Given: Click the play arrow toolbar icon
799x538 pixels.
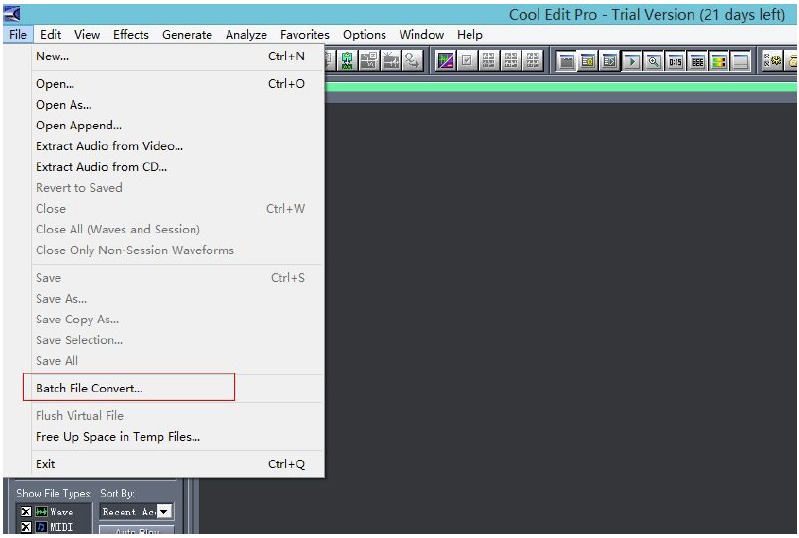Looking at the screenshot, I should pos(632,62).
